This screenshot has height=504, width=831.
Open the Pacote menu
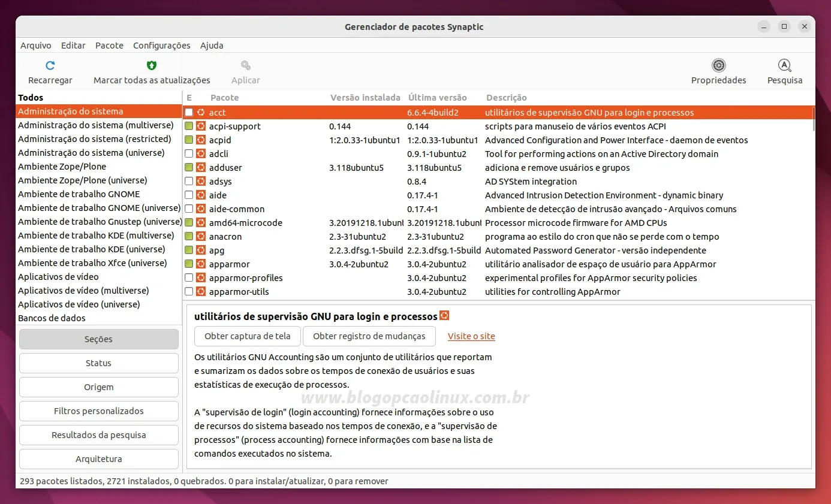pyautogui.click(x=109, y=46)
